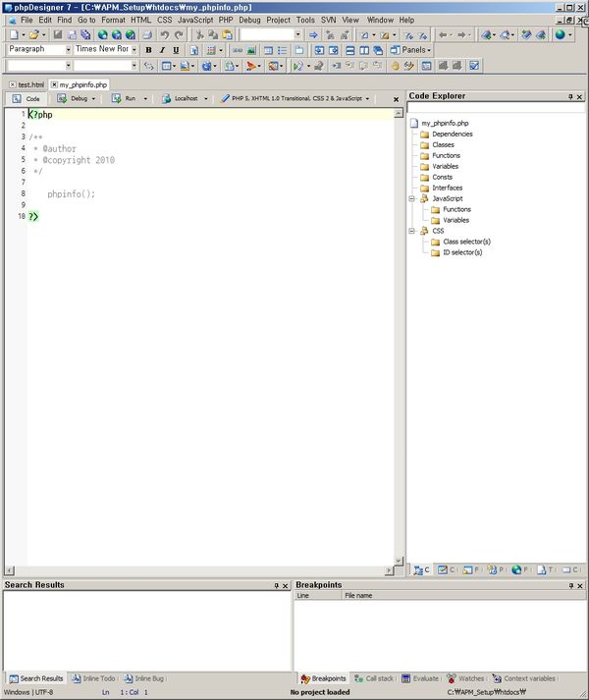589x700 pixels.
Task: Open the Debug dropdown arrow
Action: pos(93,98)
